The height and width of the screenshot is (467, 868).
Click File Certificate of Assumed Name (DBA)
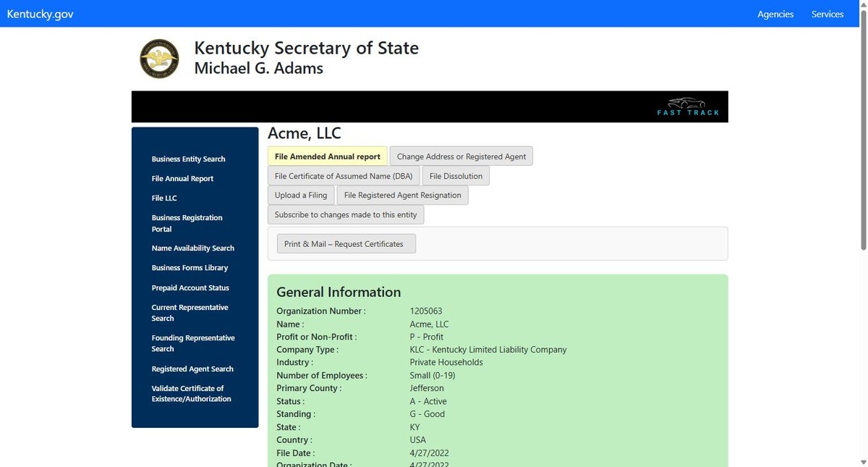[344, 176]
